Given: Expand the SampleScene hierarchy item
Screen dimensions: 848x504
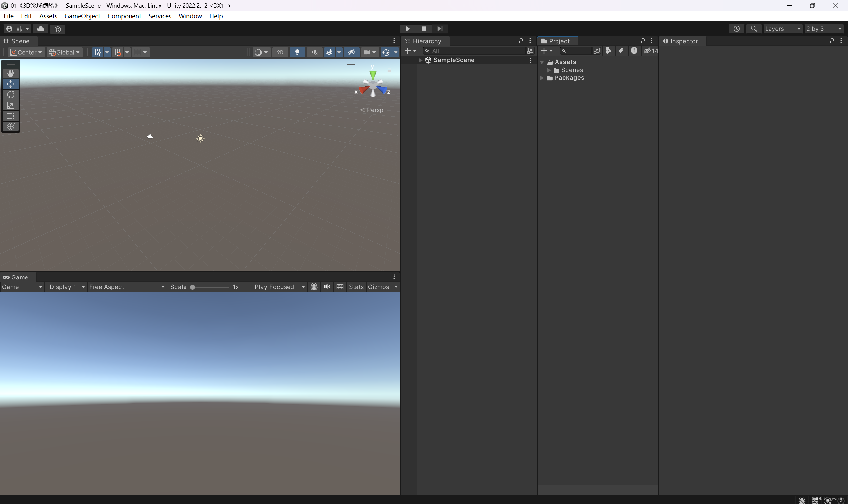Looking at the screenshot, I should click(421, 60).
